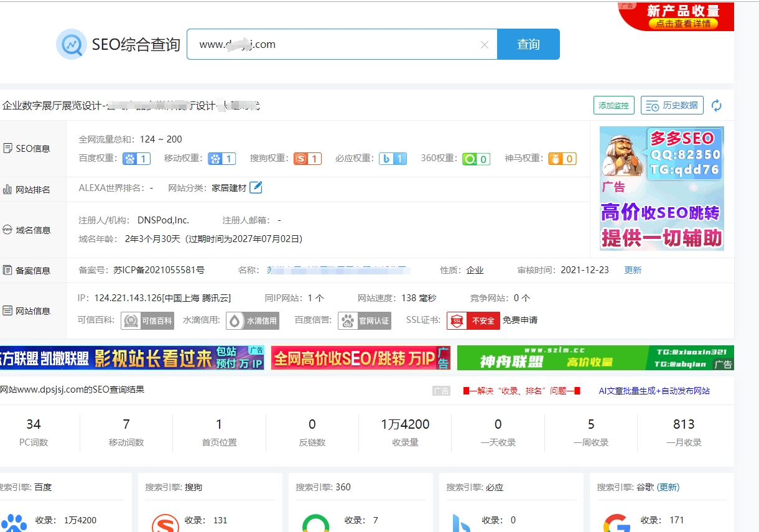759x532 pixels.
Task: Click the edit pencil icon next to 家居建材
Action: point(256,187)
